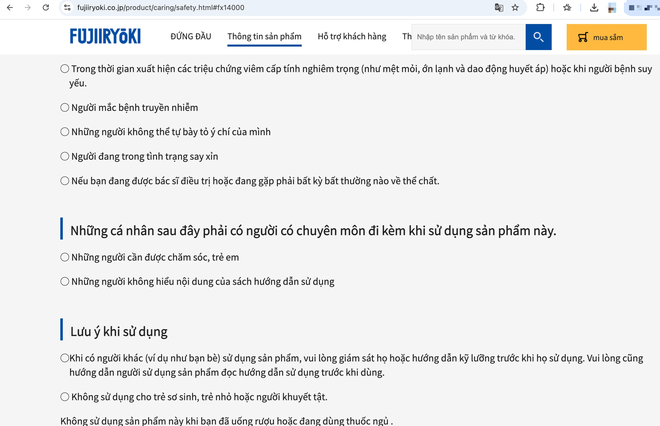Click the translate page icon
The image size is (660, 426).
(499, 8)
